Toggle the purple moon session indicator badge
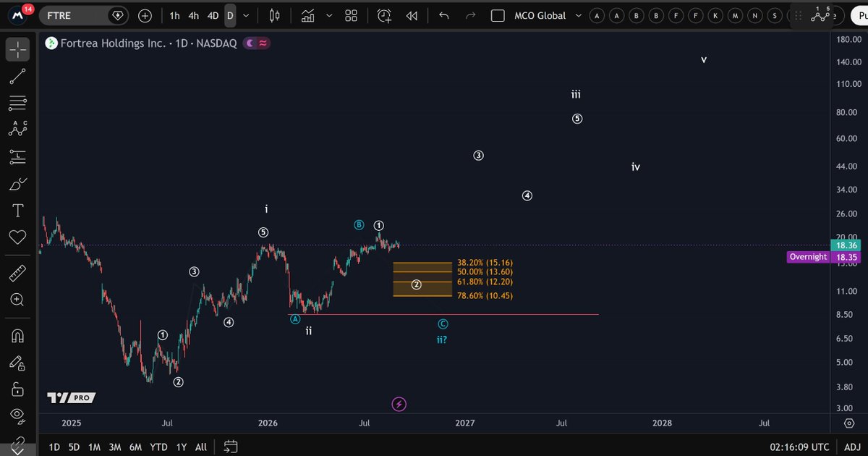Image resolution: width=868 pixels, height=456 pixels. [257, 43]
